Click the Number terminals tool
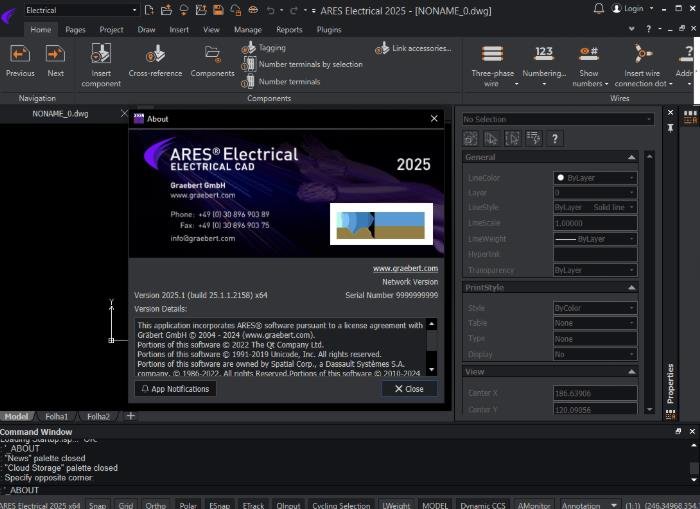This screenshot has height=509, width=700. pos(281,82)
